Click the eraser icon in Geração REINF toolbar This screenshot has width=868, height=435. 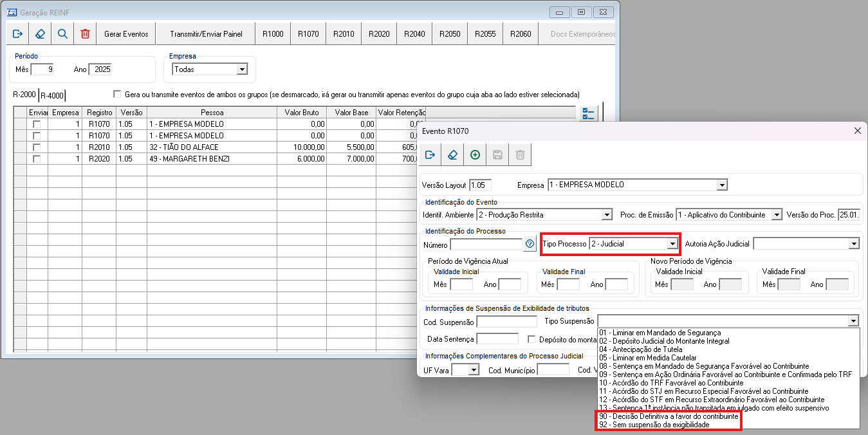point(40,33)
